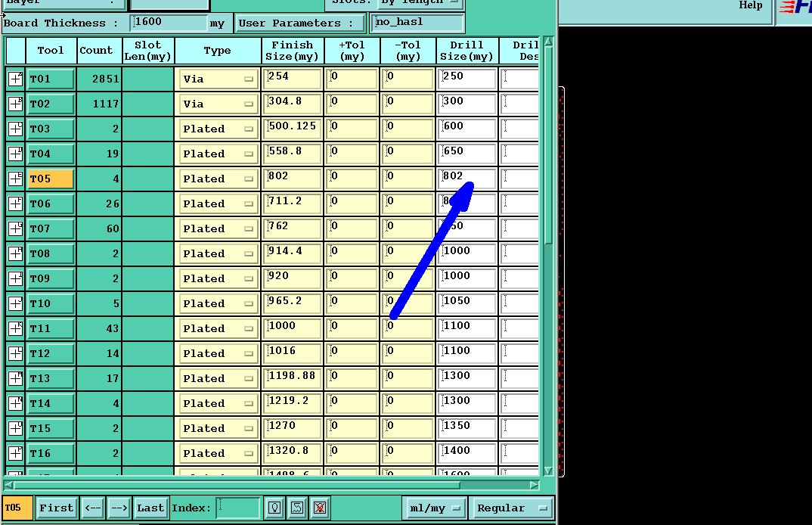This screenshot has width=812, height=525.
Task: Click Drill Size field 250 for T01
Action: 466,79
